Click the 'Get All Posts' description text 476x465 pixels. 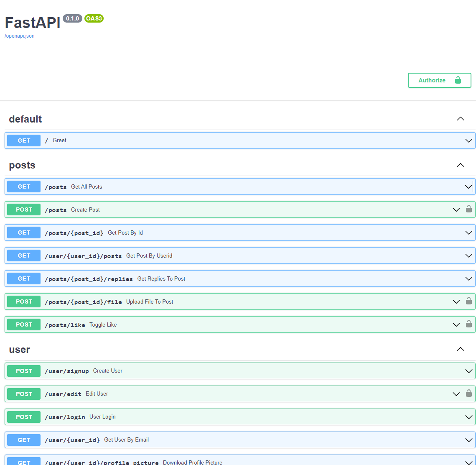[87, 187]
